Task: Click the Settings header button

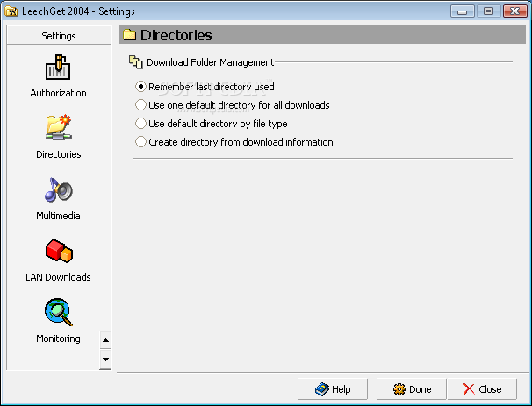Action: coord(59,35)
